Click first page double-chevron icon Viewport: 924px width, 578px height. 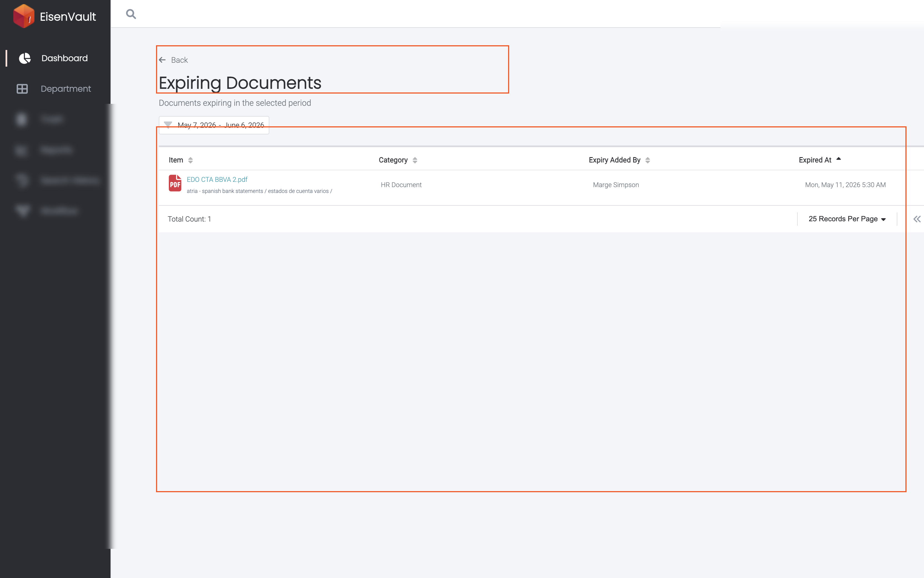point(917,219)
